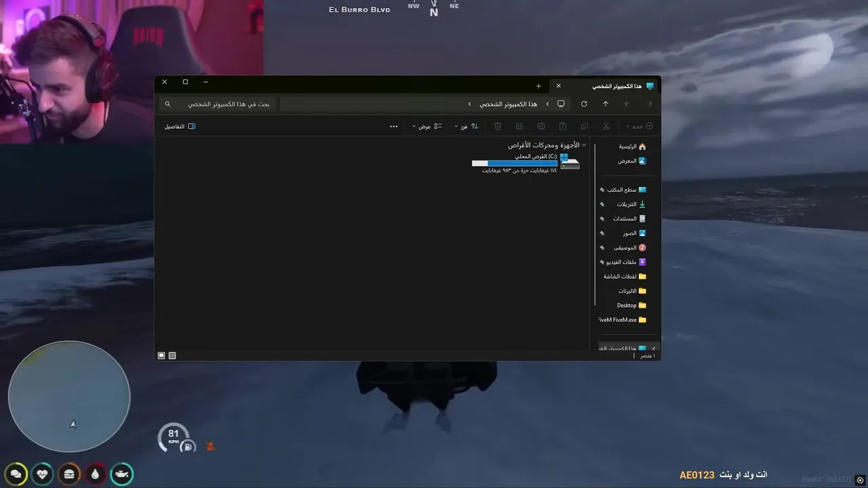
Task: Click the submarine HUD icon in game
Action: coord(121,474)
